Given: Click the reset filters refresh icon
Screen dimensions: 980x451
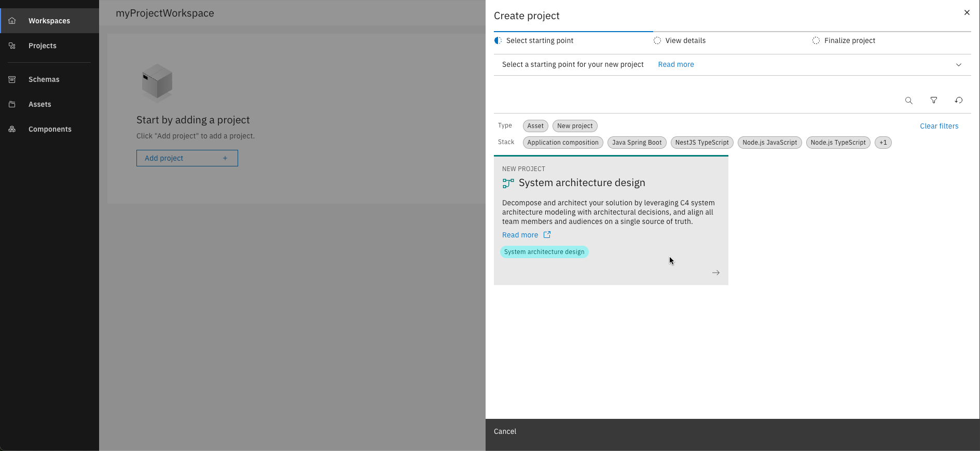Looking at the screenshot, I should coord(958,101).
